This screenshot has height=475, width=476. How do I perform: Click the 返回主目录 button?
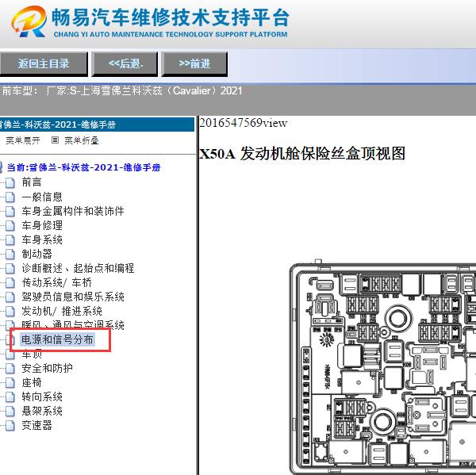coord(44,63)
